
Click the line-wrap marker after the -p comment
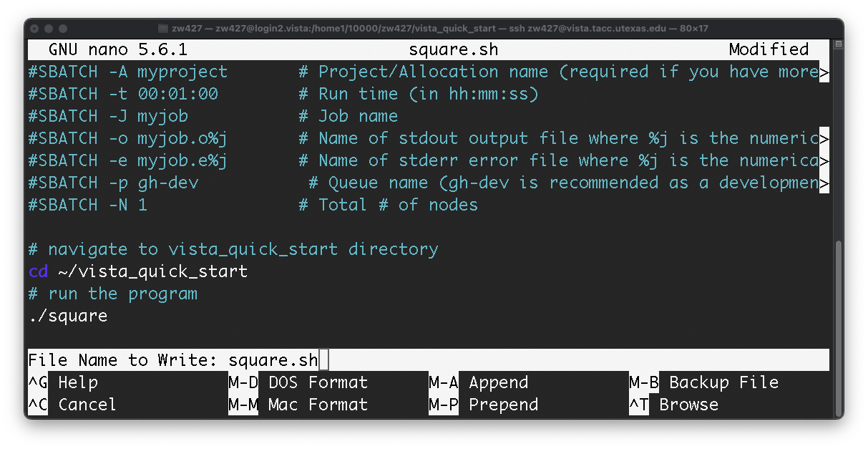click(824, 182)
